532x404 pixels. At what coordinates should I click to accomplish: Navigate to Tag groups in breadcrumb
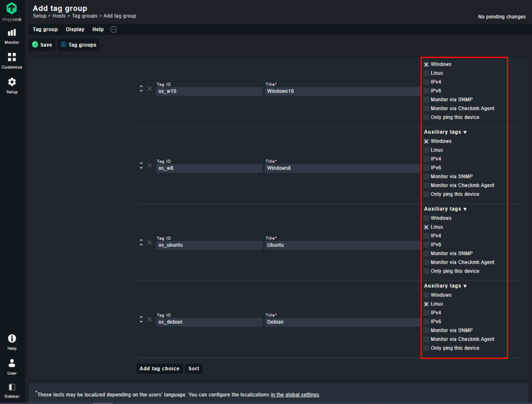coord(85,16)
